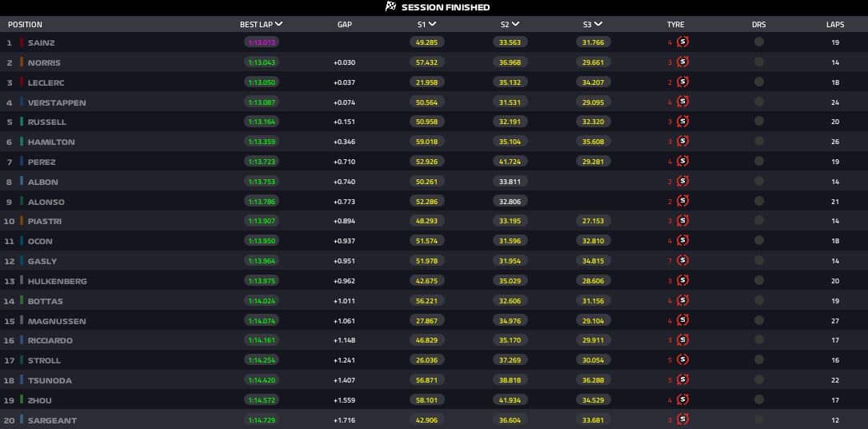Image resolution: width=868 pixels, height=429 pixels.
Task: Click Alonso's soft tyre icon
Action: [682, 201]
